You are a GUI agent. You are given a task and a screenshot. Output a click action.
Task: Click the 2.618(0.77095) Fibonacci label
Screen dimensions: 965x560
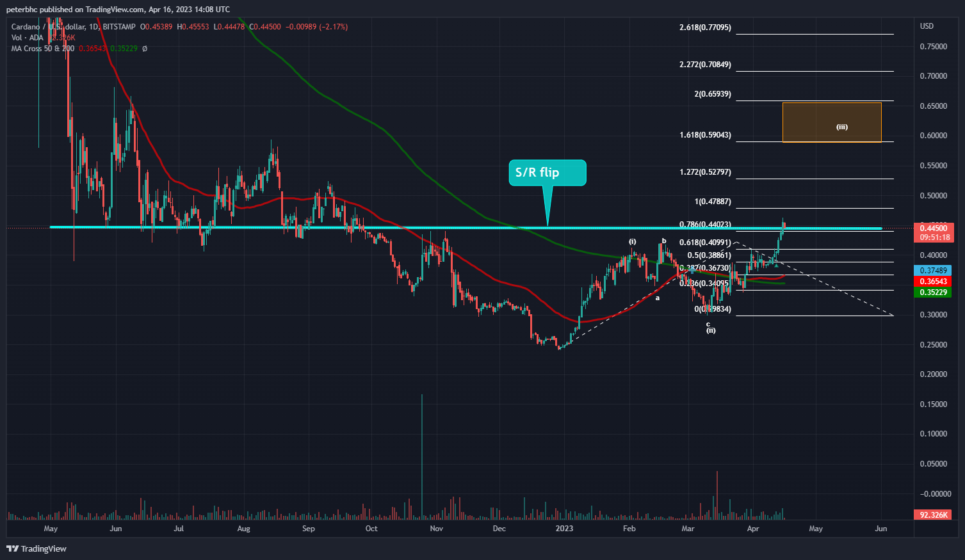(x=705, y=28)
